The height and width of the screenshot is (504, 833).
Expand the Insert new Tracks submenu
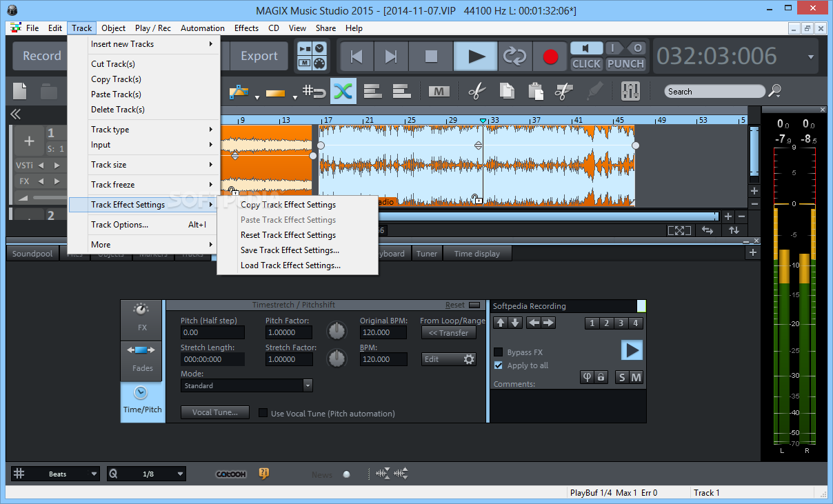[x=144, y=44]
